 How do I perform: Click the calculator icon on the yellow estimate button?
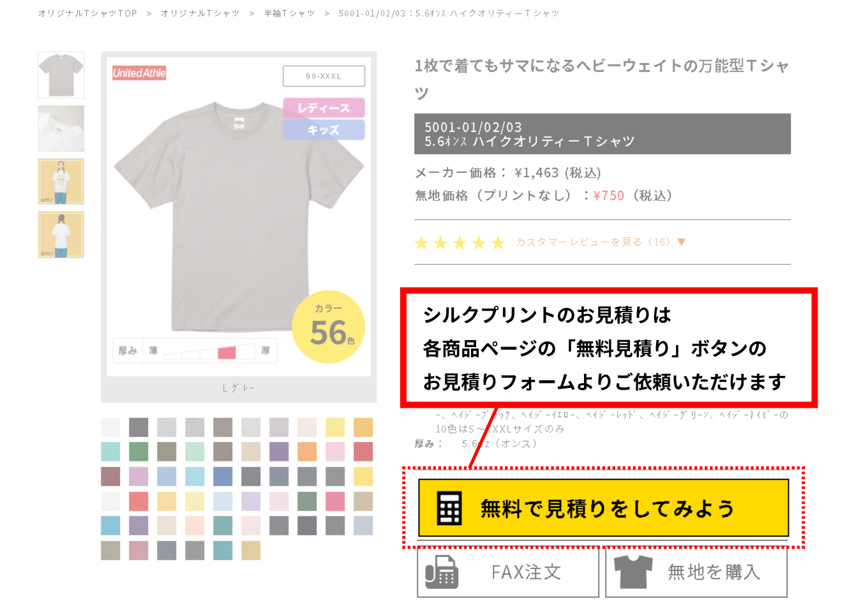click(449, 508)
